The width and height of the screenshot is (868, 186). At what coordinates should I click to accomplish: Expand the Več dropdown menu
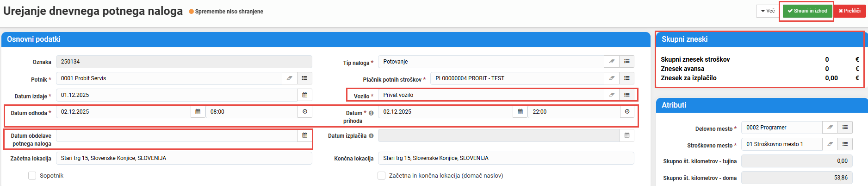[768, 11]
